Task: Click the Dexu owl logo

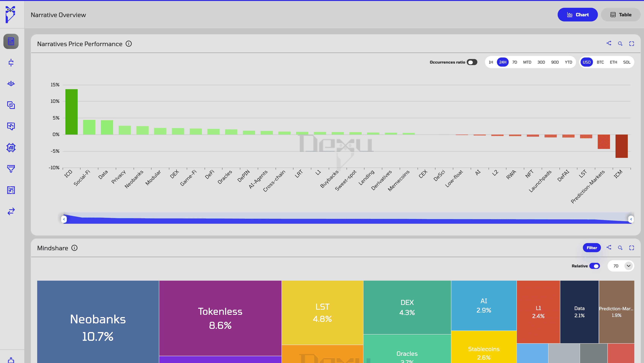Action: [x=10, y=14]
